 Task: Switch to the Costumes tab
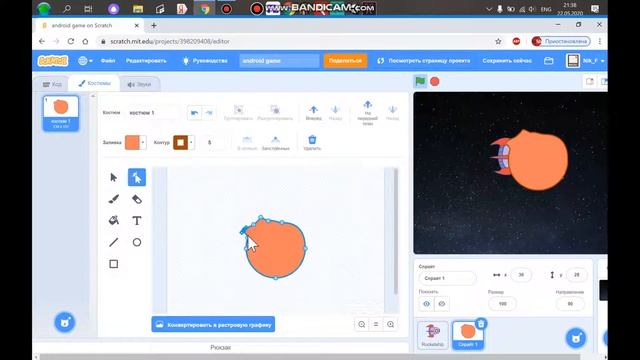tap(94, 83)
